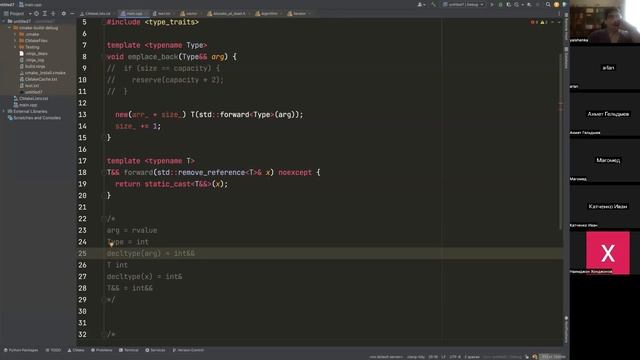
Task: Expand the CMakeFiles folder arrow
Action: [15, 41]
